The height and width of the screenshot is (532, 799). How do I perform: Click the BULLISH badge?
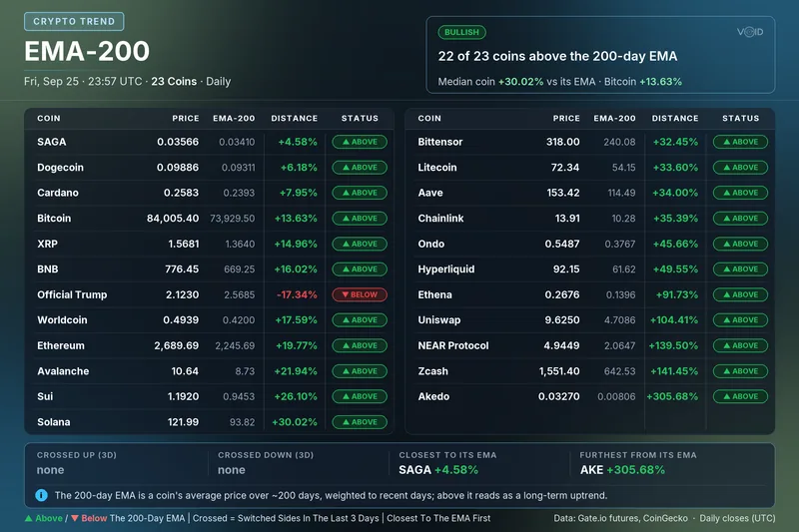pyautogui.click(x=461, y=32)
